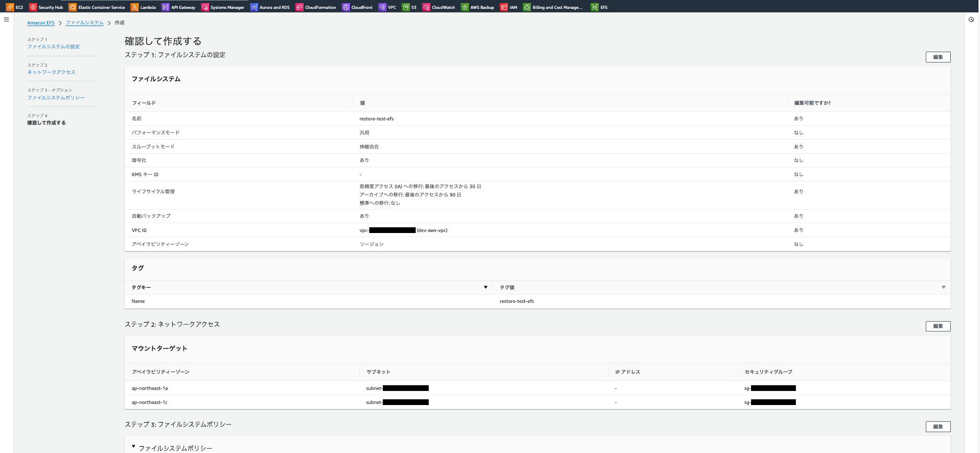Go to Amazon EFS breadcrumb link
The height and width of the screenshot is (453, 980).
pyautogui.click(x=41, y=23)
